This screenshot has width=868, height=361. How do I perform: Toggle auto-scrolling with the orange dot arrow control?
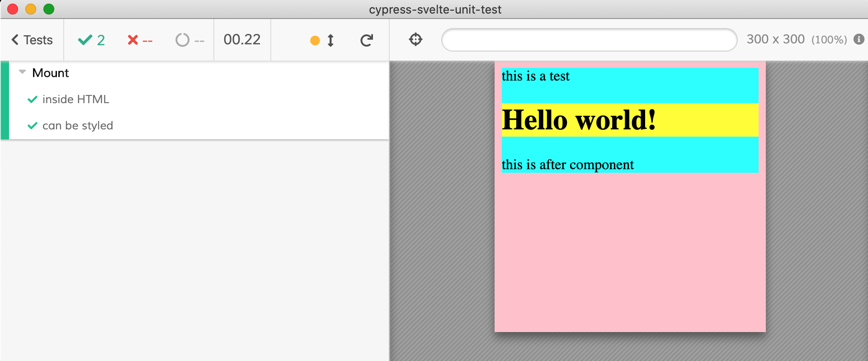pos(322,40)
